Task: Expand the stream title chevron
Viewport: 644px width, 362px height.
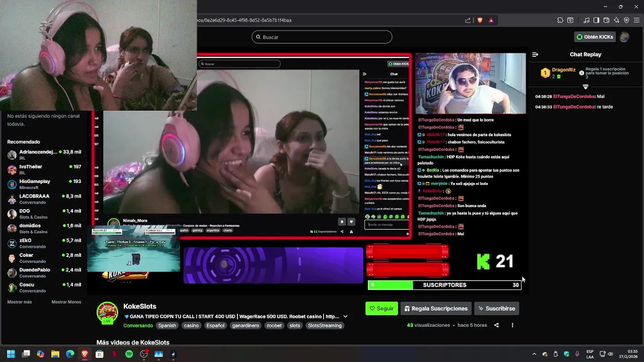Action: 345,316
